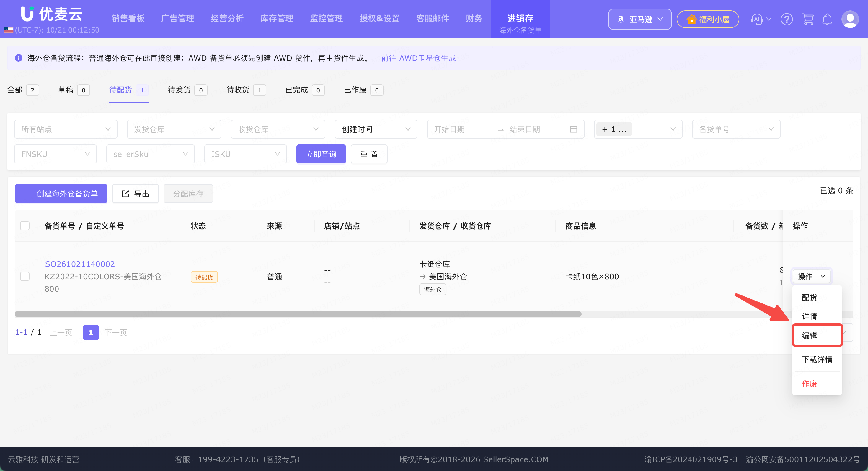Select 编辑 in the operation menu
The width and height of the screenshot is (868, 471).
tap(817, 335)
